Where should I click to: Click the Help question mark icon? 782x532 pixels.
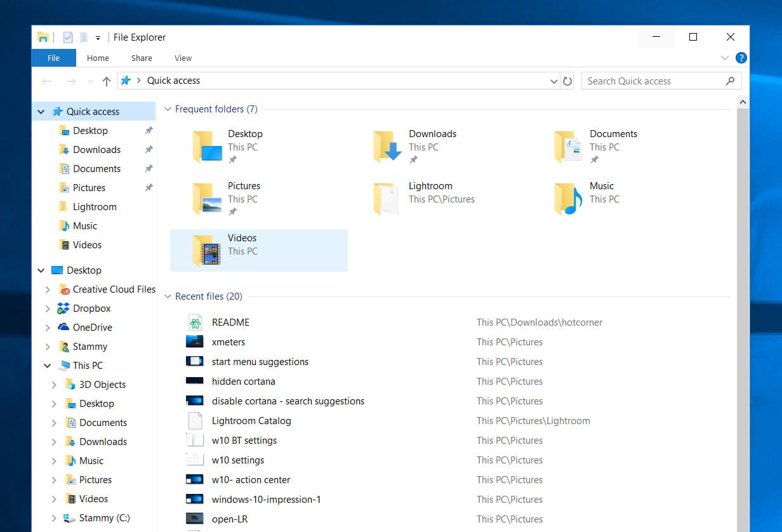[x=741, y=58]
